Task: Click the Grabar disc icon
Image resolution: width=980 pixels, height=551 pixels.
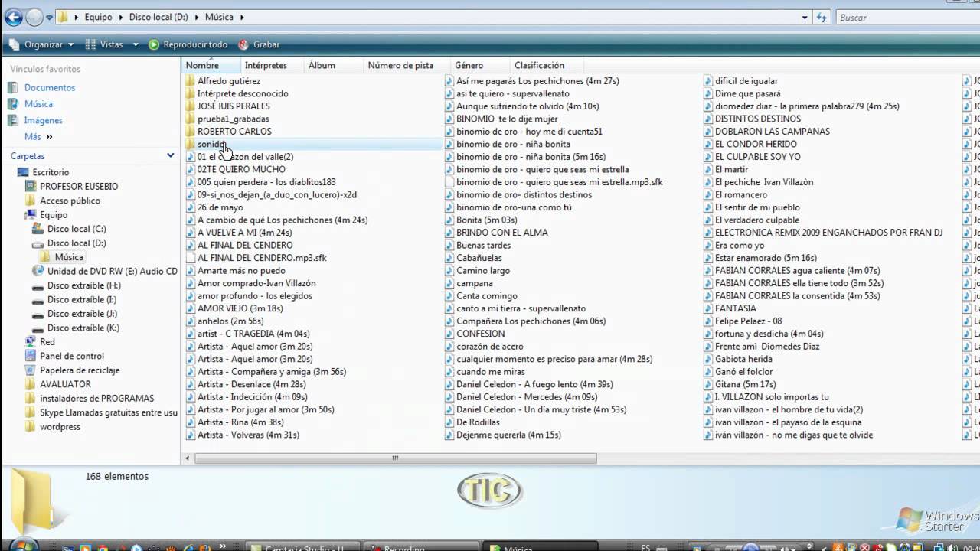Action: coord(243,44)
